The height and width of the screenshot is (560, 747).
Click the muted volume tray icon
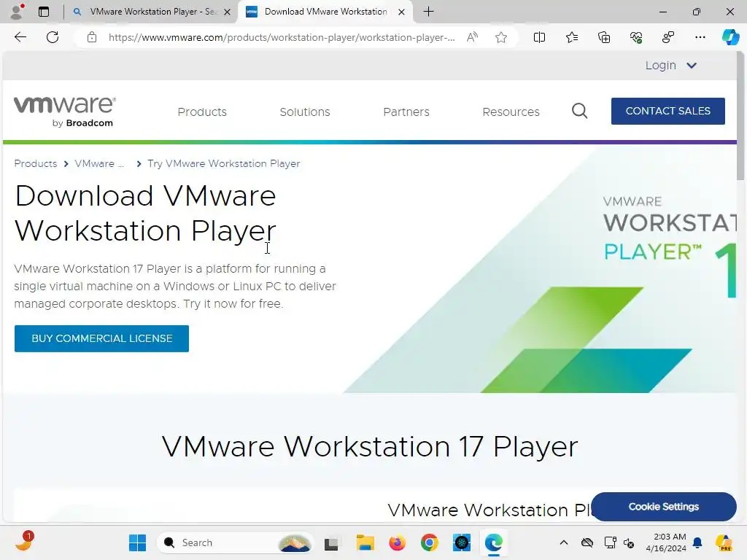point(629,542)
